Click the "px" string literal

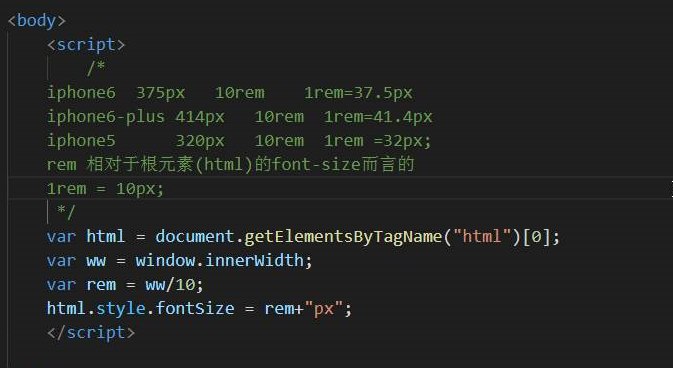click(x=323, y=309)
